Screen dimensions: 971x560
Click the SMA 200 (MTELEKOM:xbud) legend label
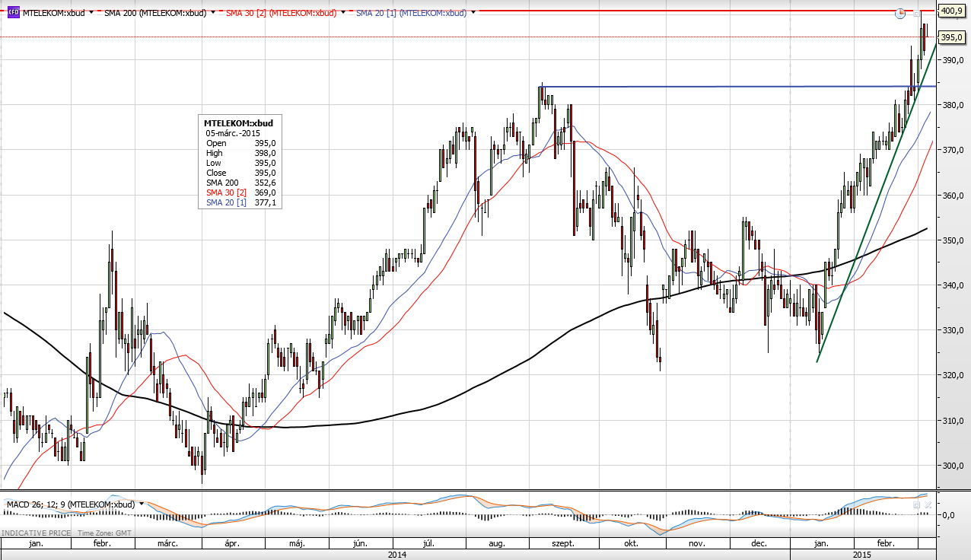pos(155,13)
